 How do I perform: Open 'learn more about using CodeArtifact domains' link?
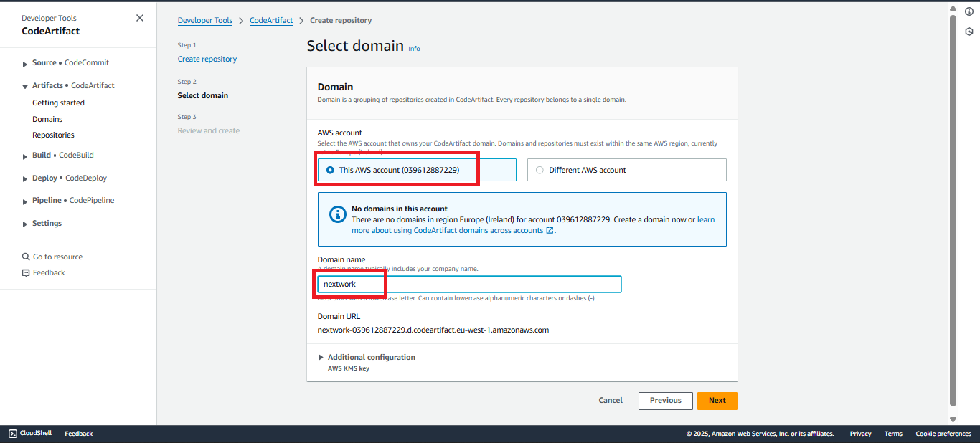pyautogui.click(x=533, y=225)
